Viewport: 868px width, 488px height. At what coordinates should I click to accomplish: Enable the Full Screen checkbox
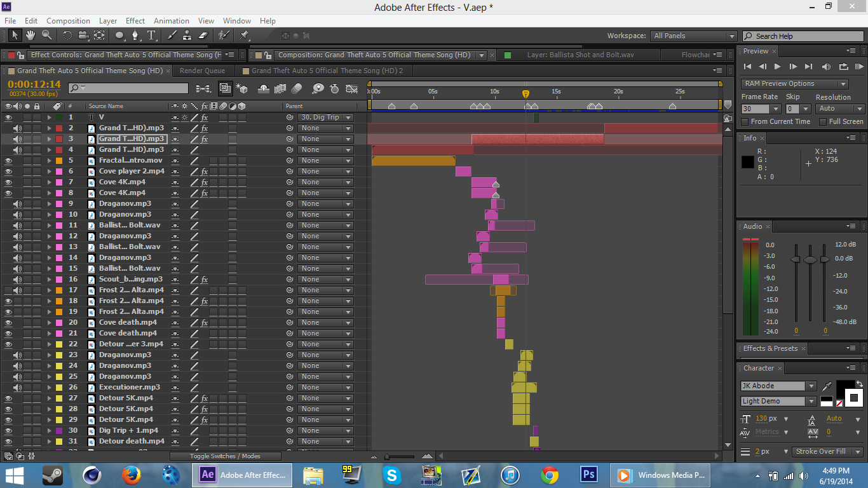coord(824,121)
